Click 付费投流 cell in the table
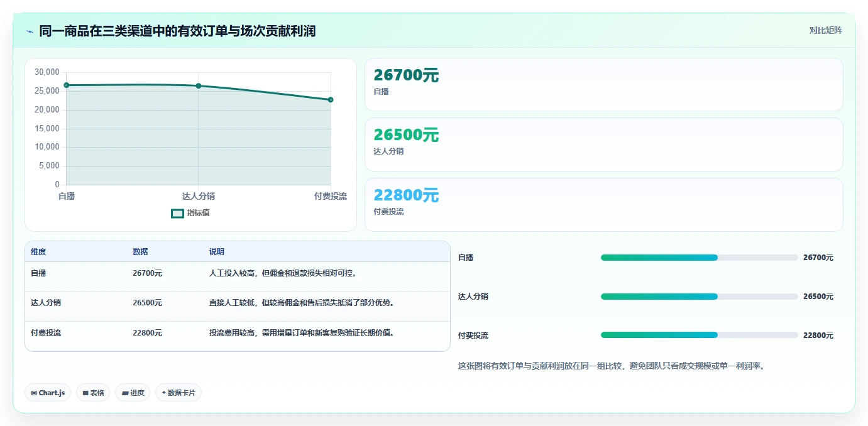868x426 pixels. click(46, 333)
